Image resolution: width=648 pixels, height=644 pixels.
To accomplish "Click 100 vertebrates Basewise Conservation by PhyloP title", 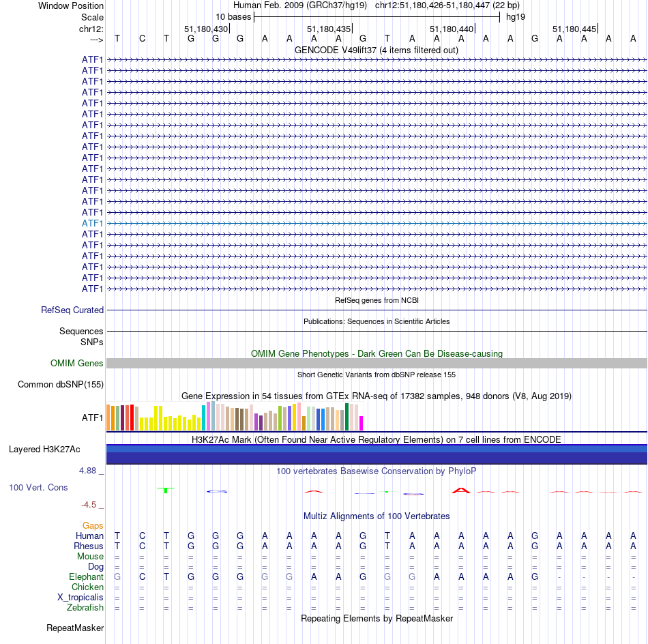I will click(377, 471).
